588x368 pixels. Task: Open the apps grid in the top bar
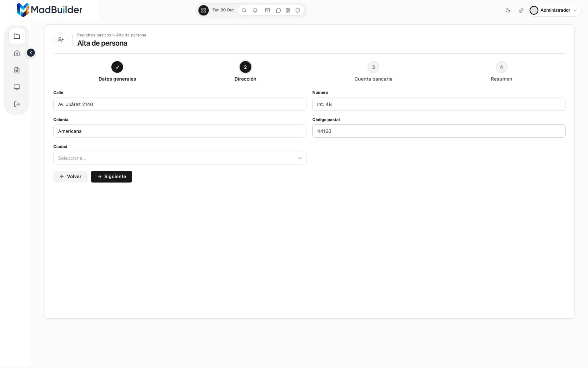(x=203, y=10)
